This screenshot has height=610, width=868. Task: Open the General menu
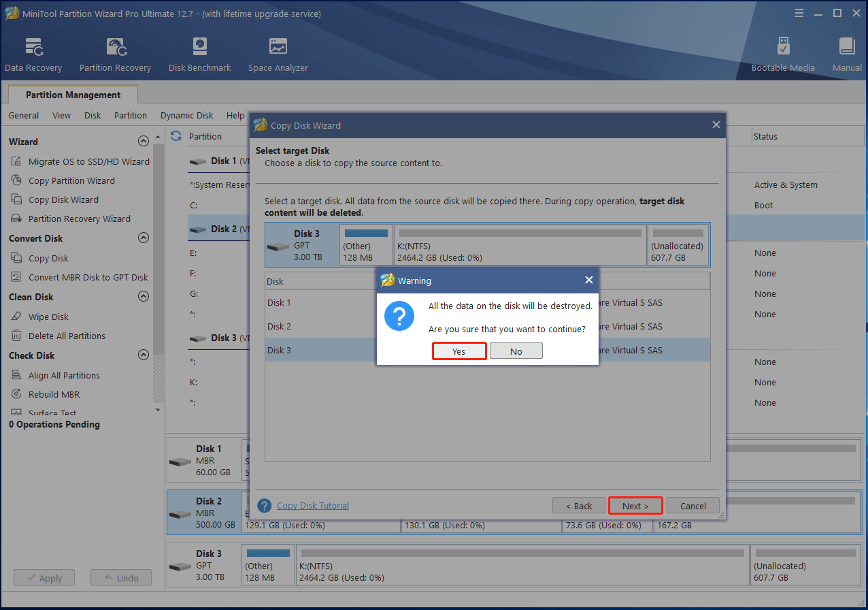pyautogui.click(x=24, y=115)
